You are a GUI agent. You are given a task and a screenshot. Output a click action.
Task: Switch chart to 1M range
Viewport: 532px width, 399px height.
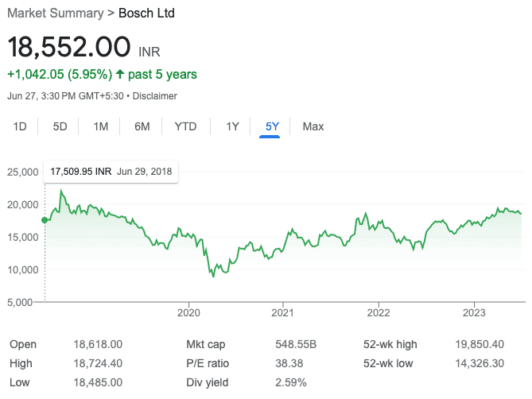point(100,126)
